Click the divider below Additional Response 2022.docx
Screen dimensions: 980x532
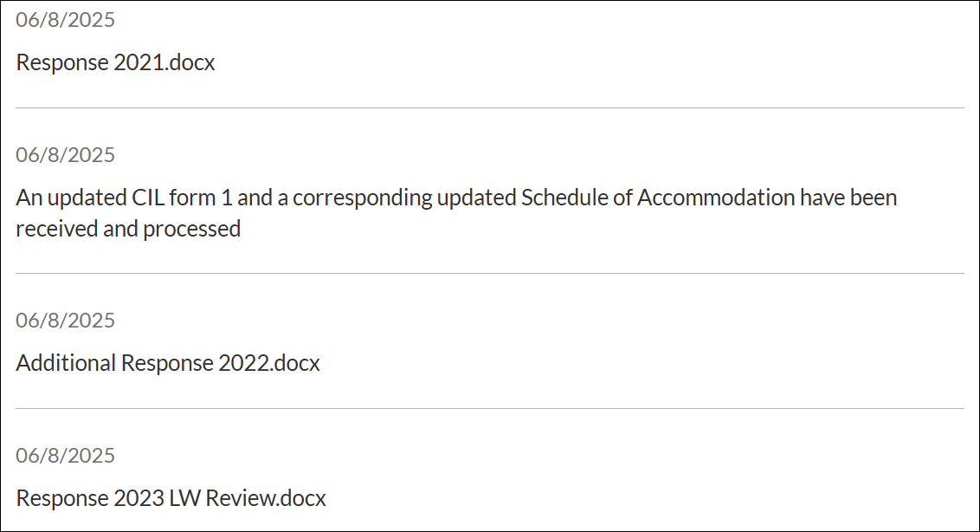tap(490, 409)
